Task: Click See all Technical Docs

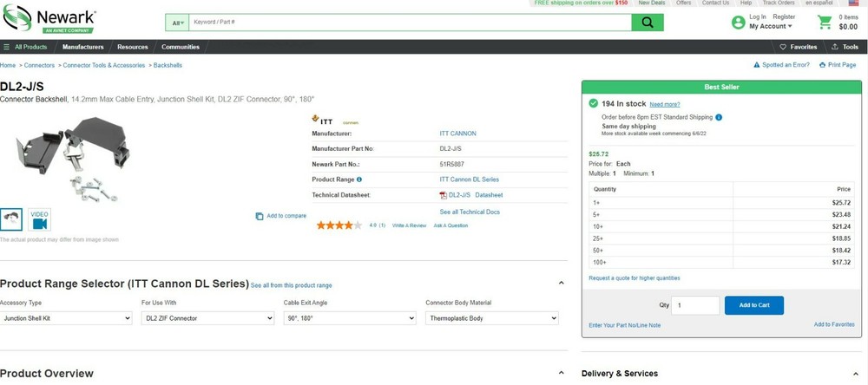Action: tap(470, 212)
